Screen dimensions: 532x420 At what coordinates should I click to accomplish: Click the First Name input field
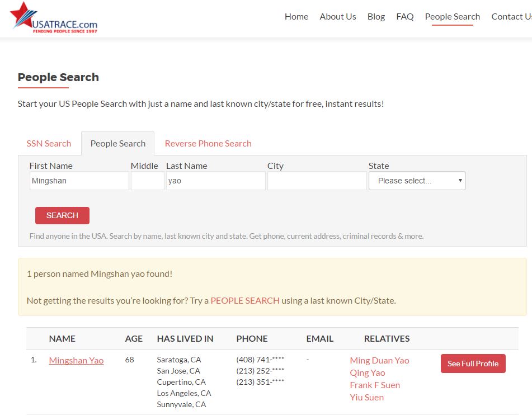coord(79,181)
